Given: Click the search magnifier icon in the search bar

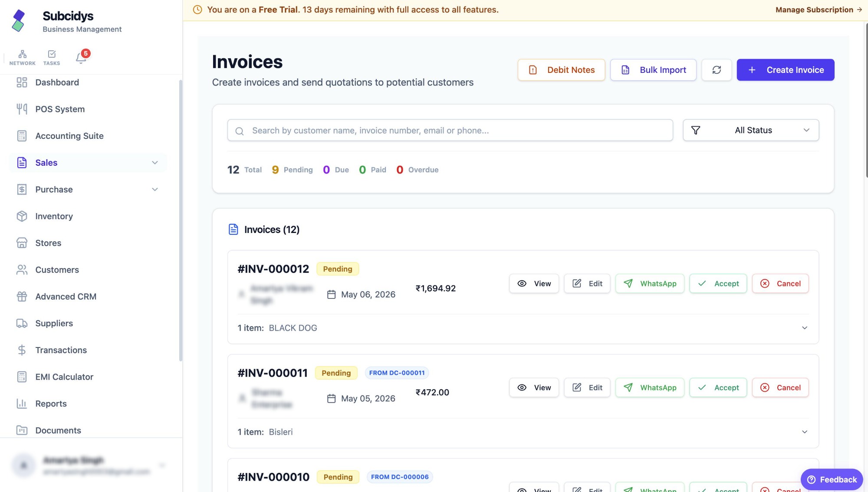Looking at the screenshot, I should (240, 131).
